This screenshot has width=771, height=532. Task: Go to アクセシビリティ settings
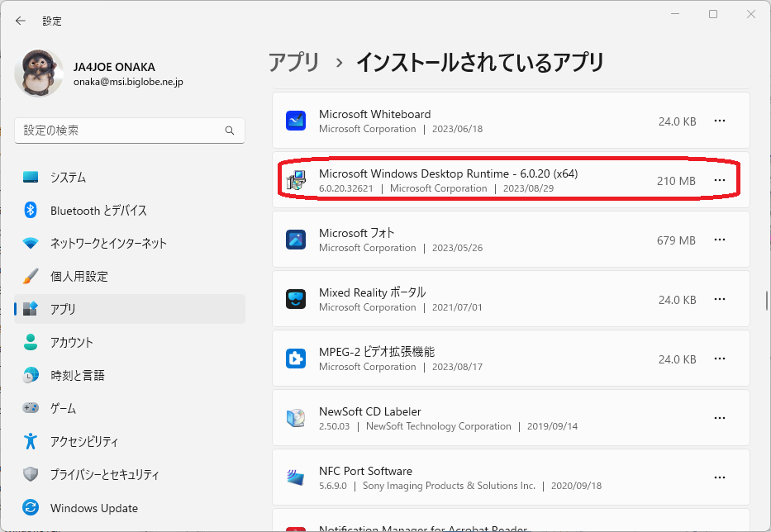pos(130,441)
